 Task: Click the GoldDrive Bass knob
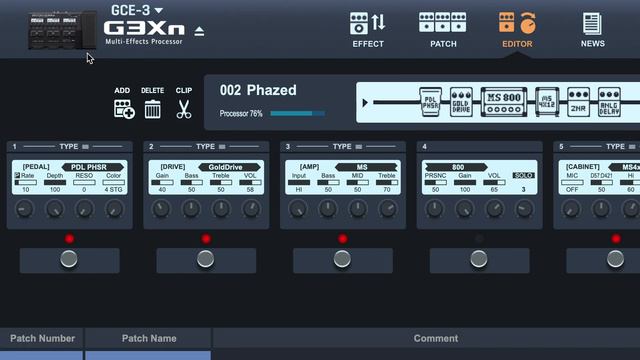(x=191, y=209)
